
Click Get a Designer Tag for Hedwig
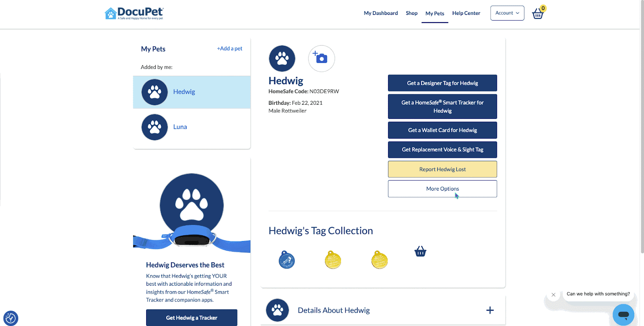coord(442,83)
